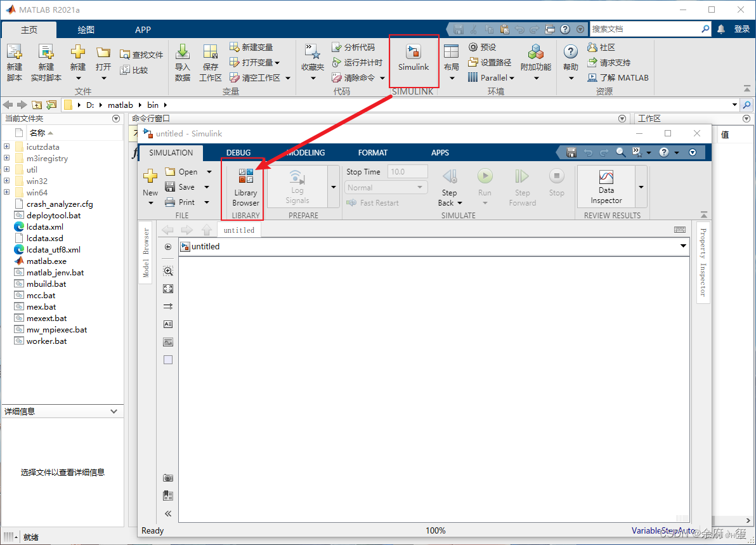The image size is (756, 545).
Task: Click Analyze Code (分析代码)
Action: click(353, 47)
